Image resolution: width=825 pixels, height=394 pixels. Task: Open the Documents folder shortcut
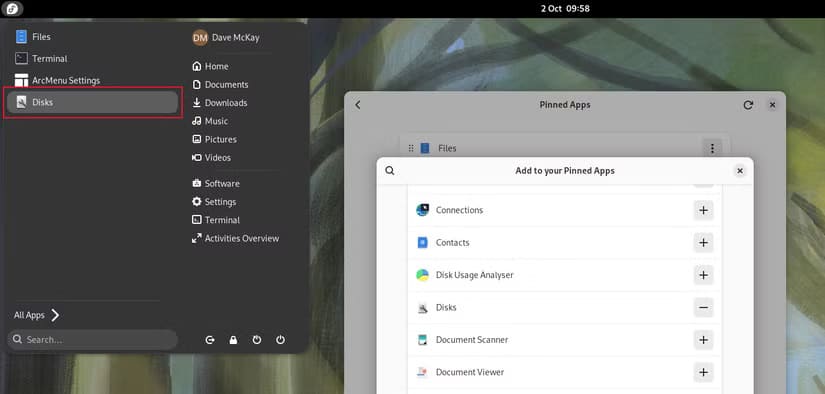220,85
